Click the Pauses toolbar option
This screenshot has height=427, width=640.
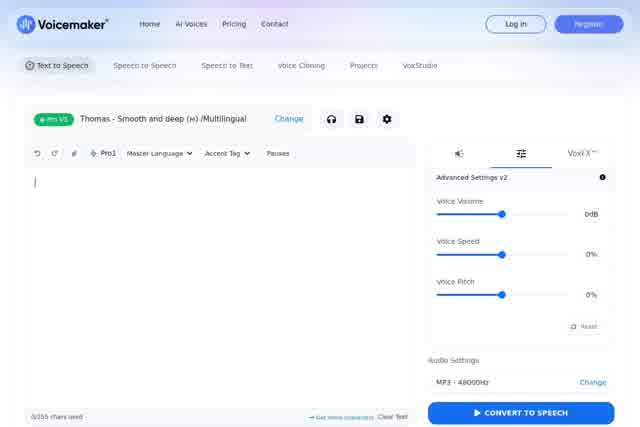[278, 153]
